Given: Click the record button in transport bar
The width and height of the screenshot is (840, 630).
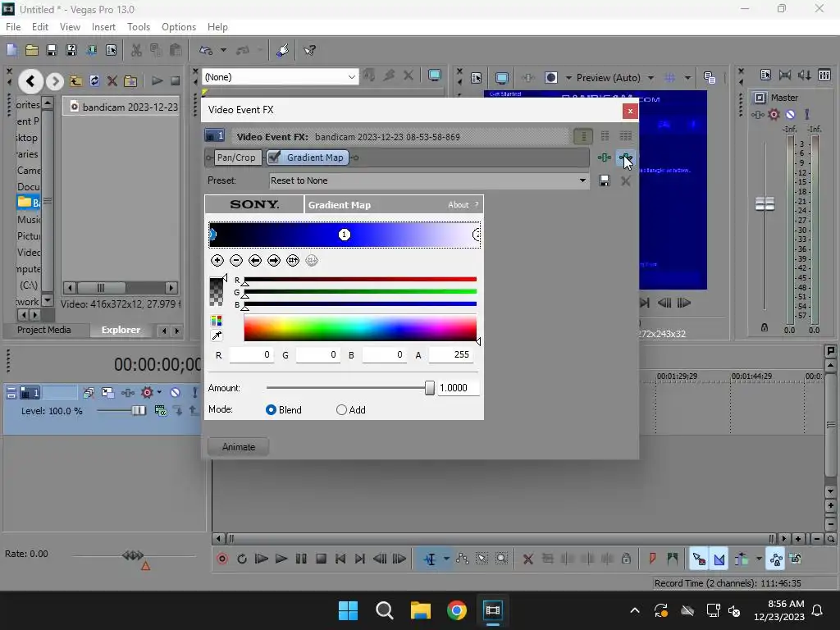Looking at the screenshot, I should pyautogui.click(x=222, y=559).
